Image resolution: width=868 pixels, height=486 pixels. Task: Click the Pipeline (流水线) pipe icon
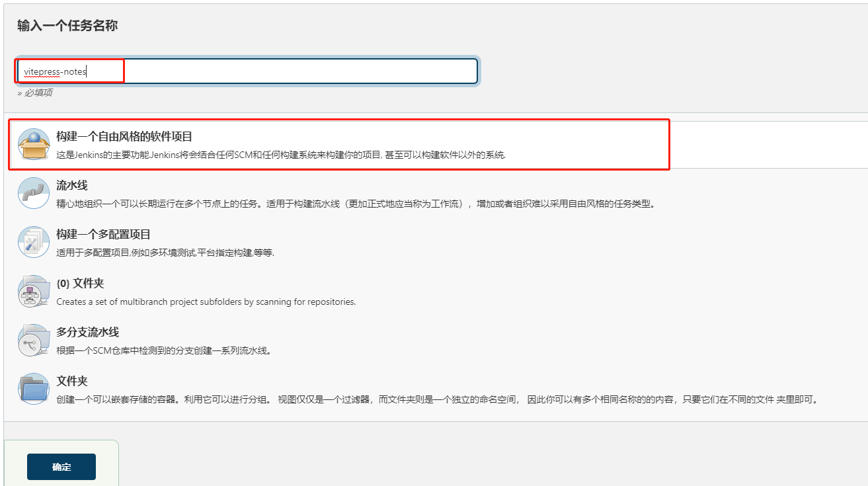tap(34, 193)
